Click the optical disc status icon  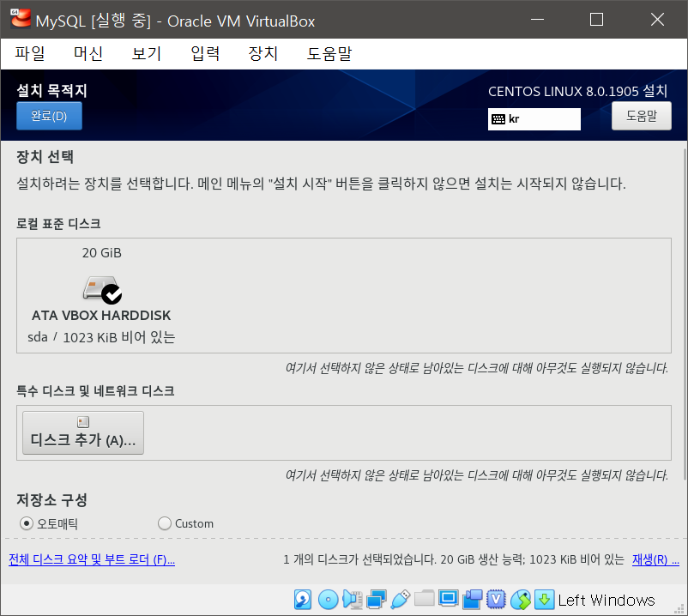(328, 600)
